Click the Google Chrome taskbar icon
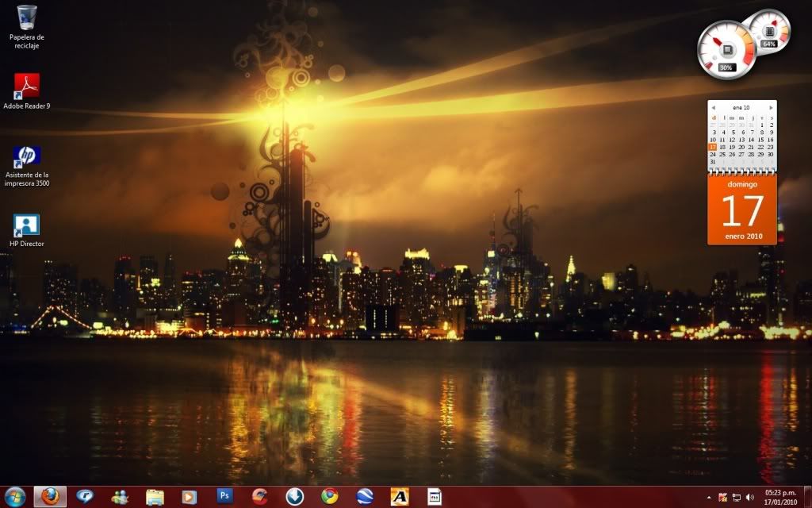Screen dimensions: 812x508 [x=330, y=496]
